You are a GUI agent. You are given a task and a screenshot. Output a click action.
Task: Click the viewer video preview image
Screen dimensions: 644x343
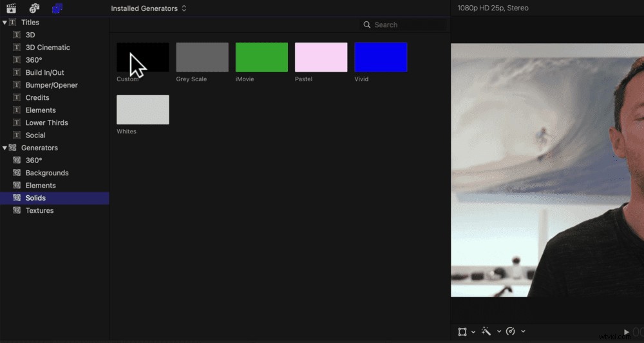[547, 170]
